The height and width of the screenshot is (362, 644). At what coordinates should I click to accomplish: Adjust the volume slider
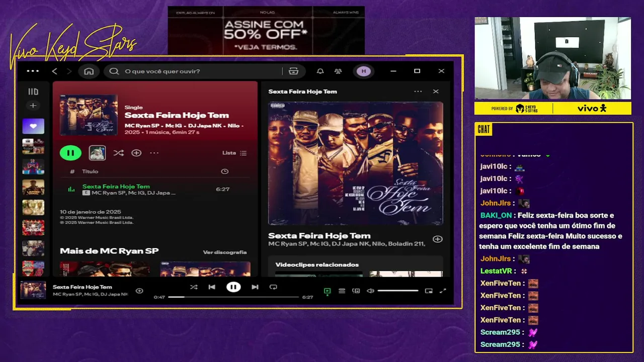[398, 291]
